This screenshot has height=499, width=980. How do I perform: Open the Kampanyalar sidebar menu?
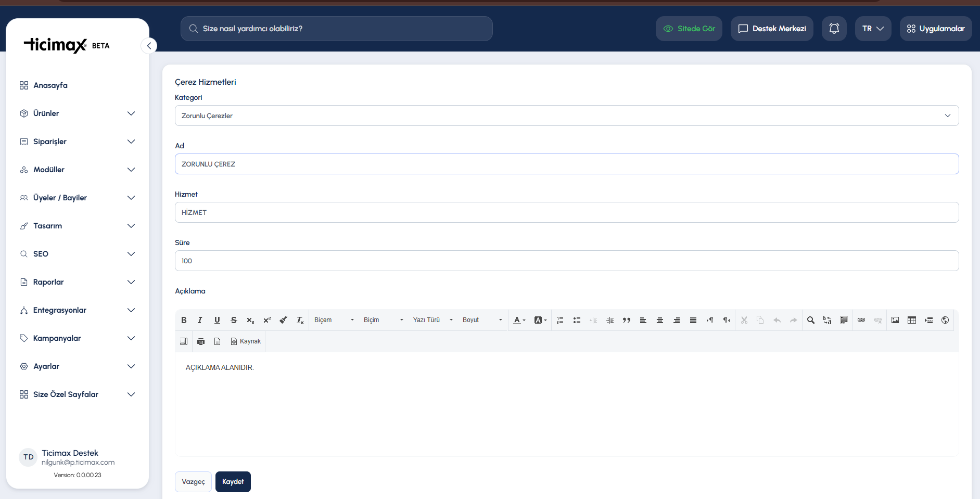coord(78,338)
